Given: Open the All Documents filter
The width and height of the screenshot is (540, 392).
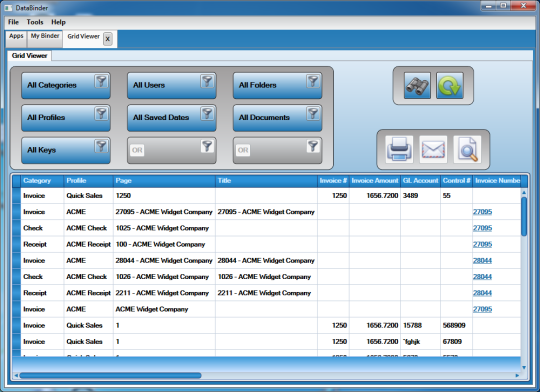Looking at the screenshot, I should 278,118.
